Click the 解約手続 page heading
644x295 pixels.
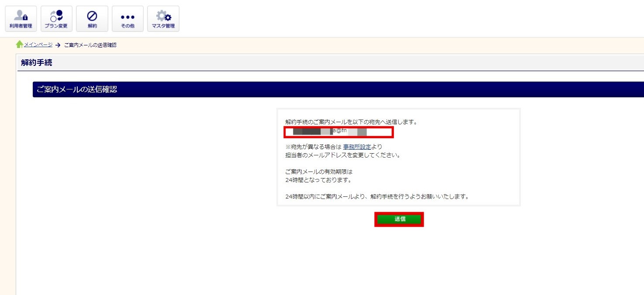click(37, 63)
